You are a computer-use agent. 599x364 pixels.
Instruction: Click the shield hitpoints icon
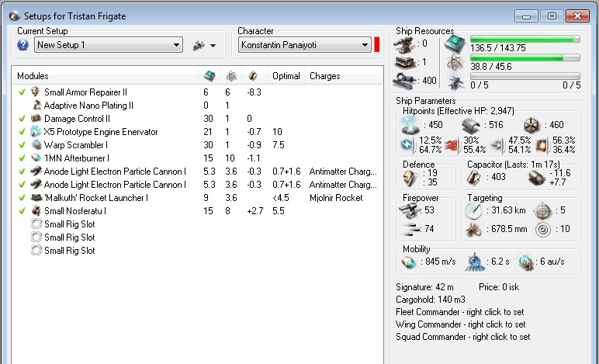click(410, 125)
